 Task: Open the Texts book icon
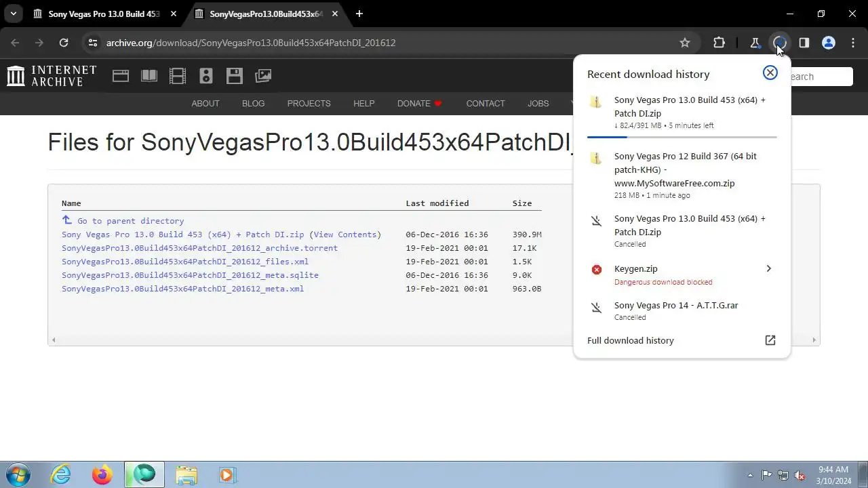(149, 76)
